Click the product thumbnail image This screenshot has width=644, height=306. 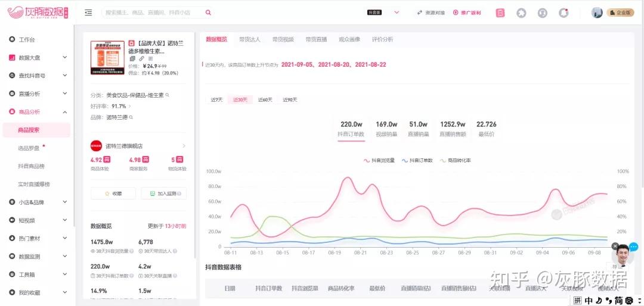(107, 57)
